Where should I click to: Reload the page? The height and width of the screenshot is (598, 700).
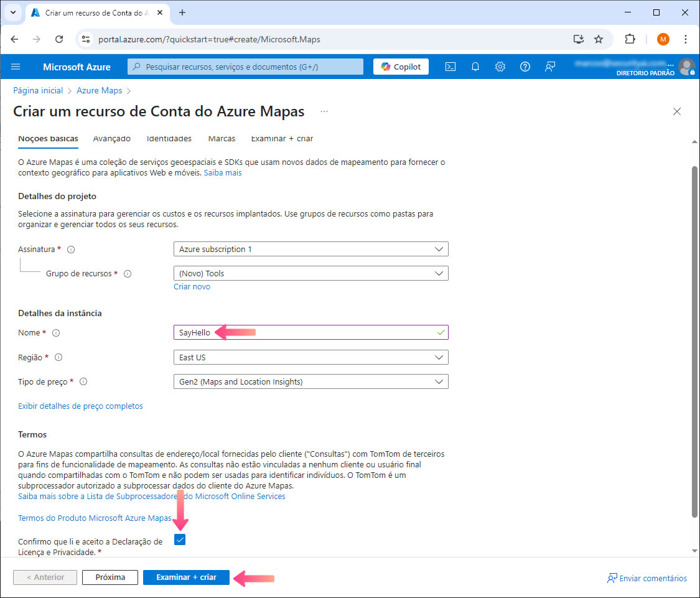[59, 39]
